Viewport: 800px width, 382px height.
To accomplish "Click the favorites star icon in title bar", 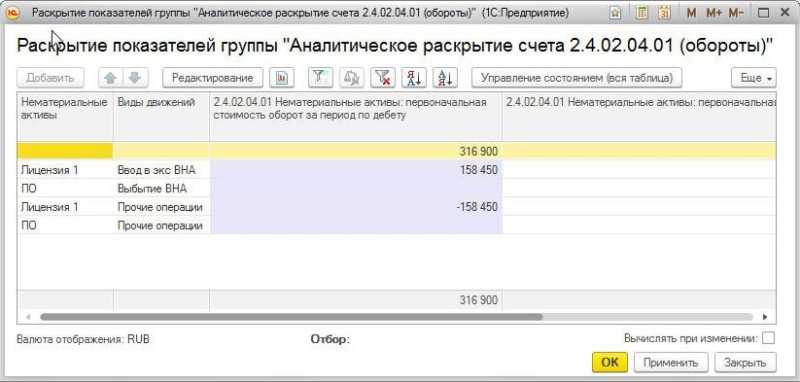I will tap(615, 13).
